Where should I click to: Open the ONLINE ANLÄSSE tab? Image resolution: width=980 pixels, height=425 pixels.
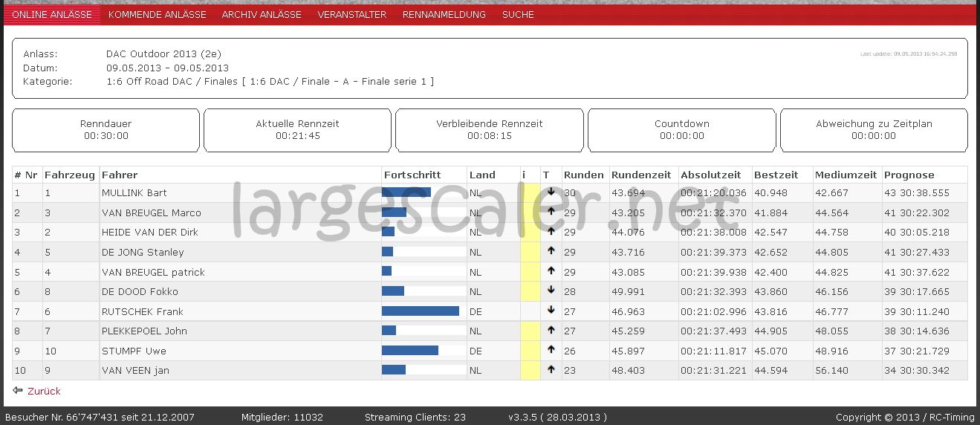click(52, 14)
